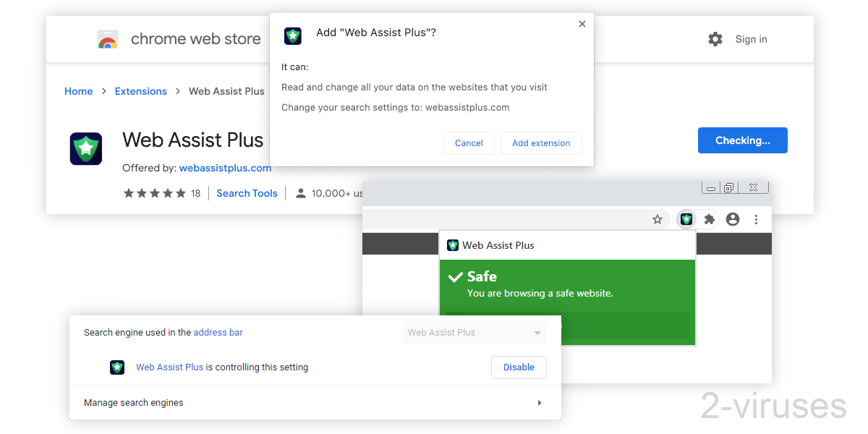Open the search engine dropdown showing Web Assist Plus
868x434 pixels.
474,332
